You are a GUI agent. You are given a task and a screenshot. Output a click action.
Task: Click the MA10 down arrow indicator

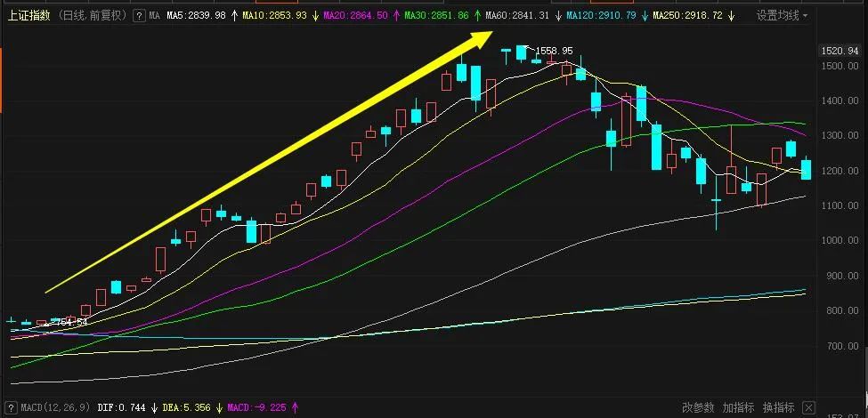pos(315,15)
